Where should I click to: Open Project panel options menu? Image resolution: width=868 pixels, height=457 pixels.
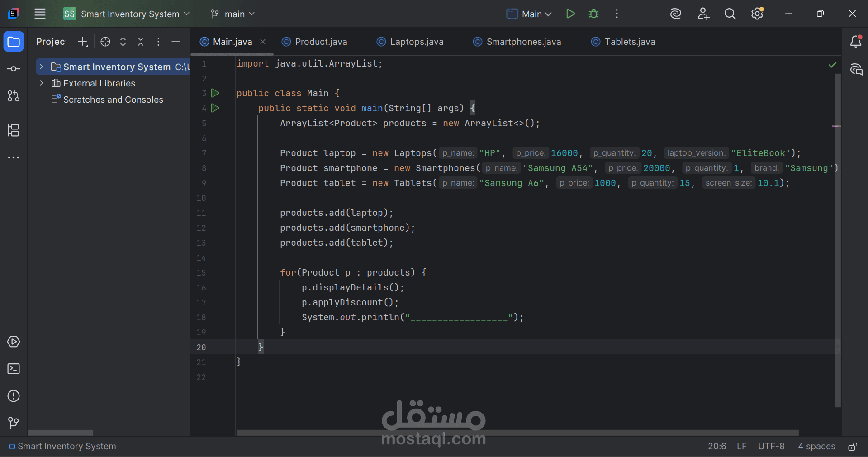pyautogui.click(x=158, y=42)
